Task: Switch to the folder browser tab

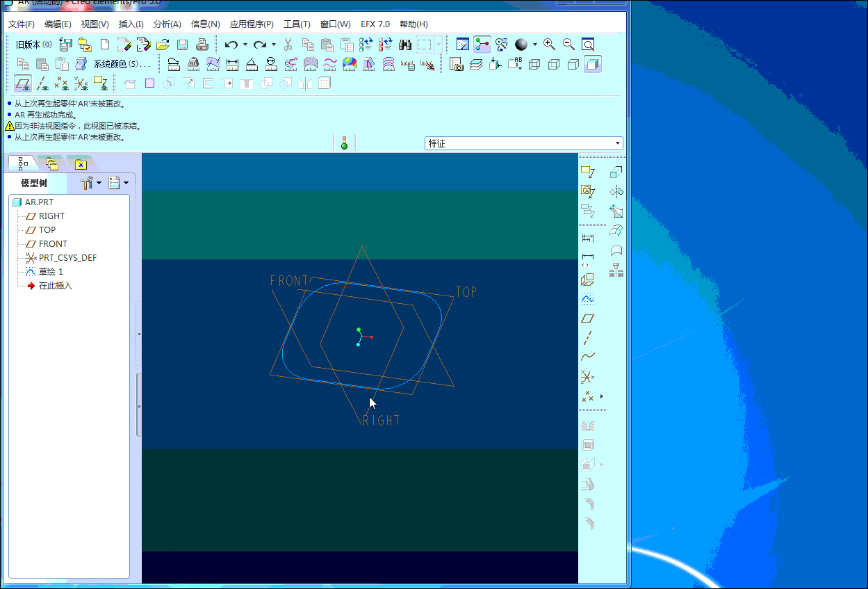Action: (x=51, y=164)
